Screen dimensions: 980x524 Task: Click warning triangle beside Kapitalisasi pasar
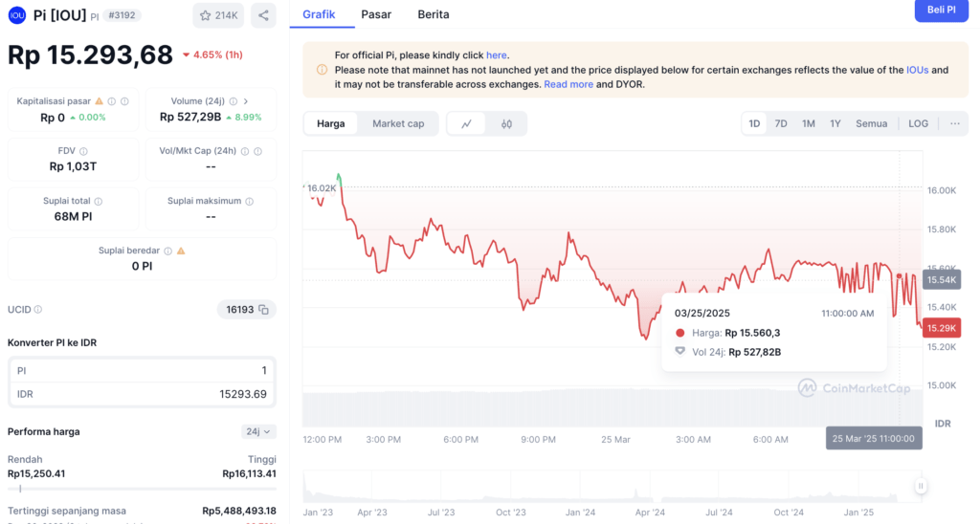click(99, 101)
